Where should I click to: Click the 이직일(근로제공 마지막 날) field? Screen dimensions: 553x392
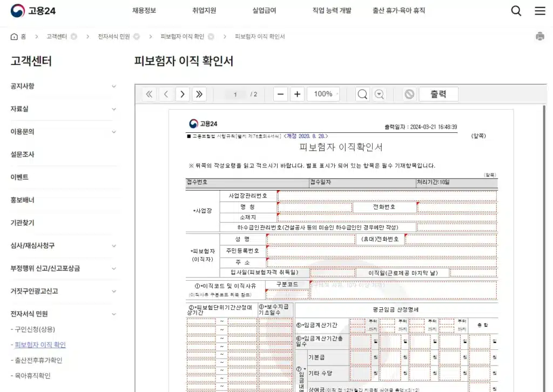[x=473, y=273]
